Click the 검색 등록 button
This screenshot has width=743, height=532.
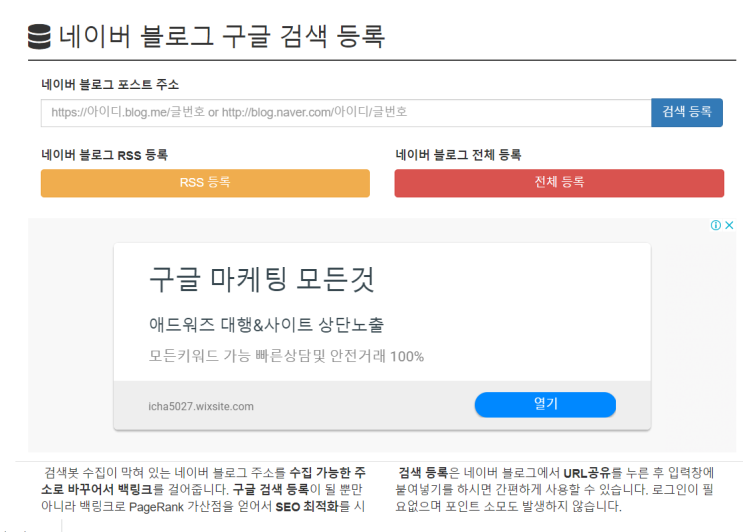coord(687,112)
